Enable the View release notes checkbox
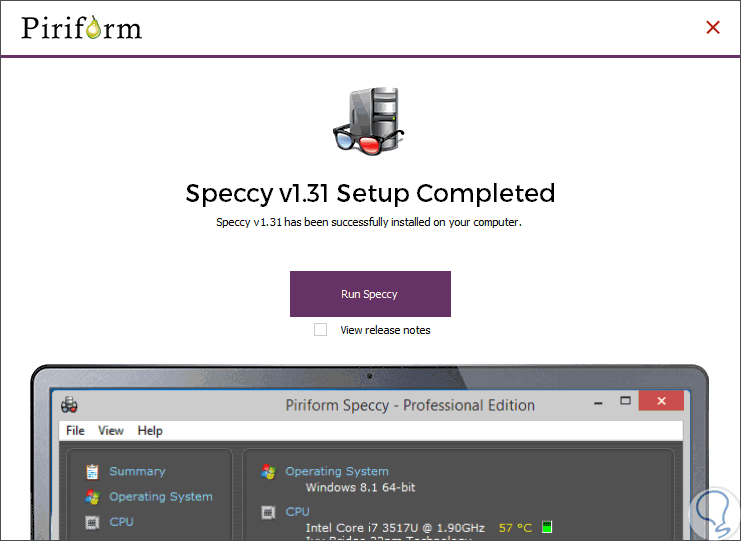741x541 pixels. 320,330
